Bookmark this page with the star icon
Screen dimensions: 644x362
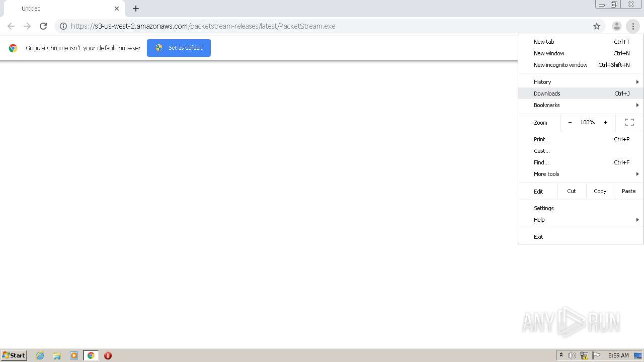coord(597,26)
